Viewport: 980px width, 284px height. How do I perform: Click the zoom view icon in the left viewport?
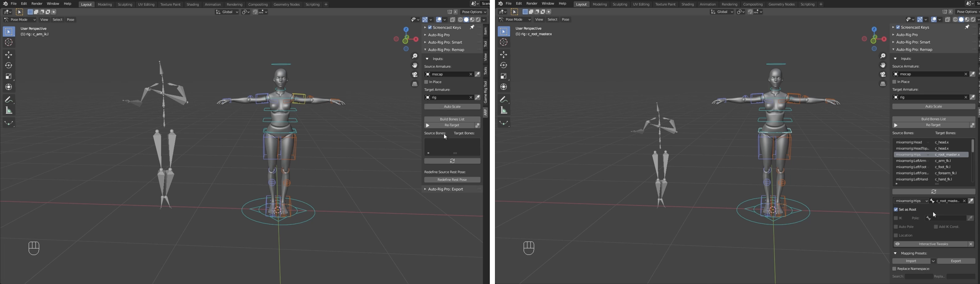415,56
